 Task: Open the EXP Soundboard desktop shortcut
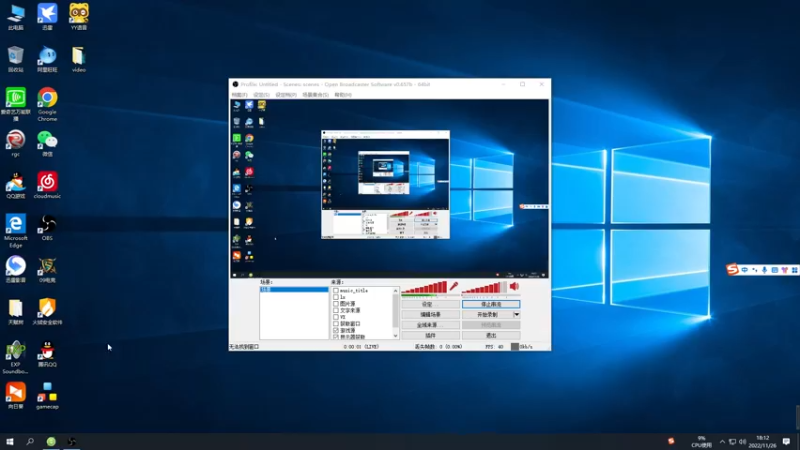tap(15, 358)
